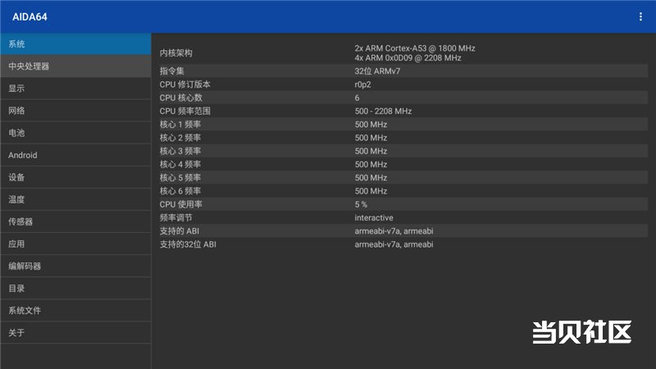The image size is (656, 369).
Task: Click the 4x ARM 0x0D09 @ 2208 MHz value
Action: 408,58
